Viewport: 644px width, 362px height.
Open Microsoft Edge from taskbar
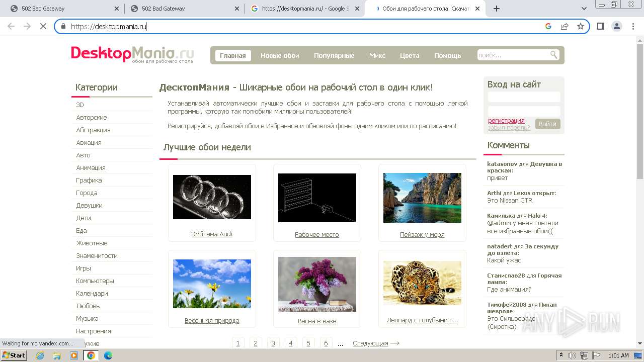click(x=108, y=355)
